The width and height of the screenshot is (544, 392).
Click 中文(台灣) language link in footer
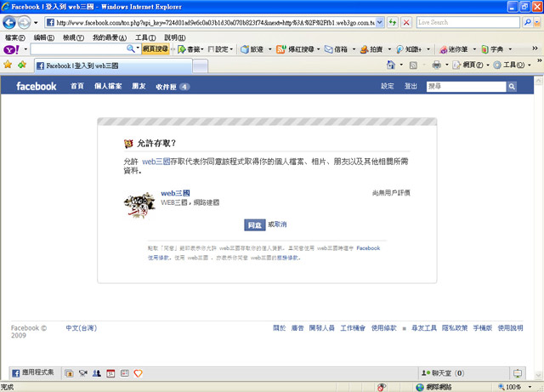(82, 327)
